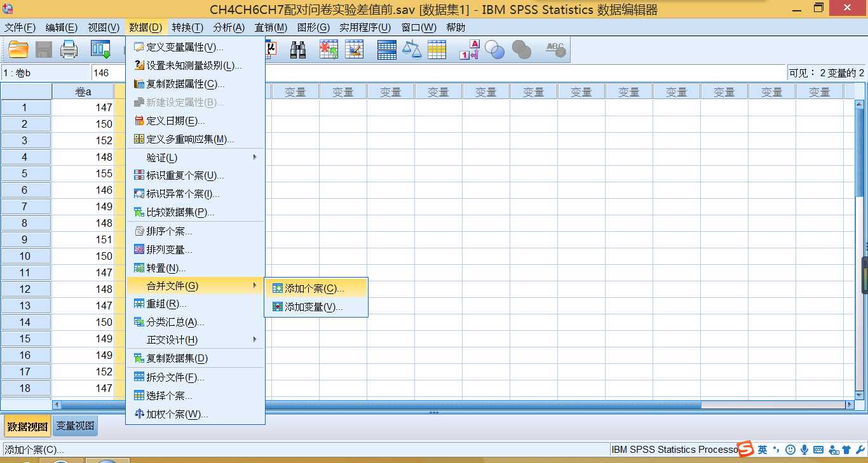
Task: Select 设置未知测量级别(L)... menu entry
Action: click(x=195, y=65)
